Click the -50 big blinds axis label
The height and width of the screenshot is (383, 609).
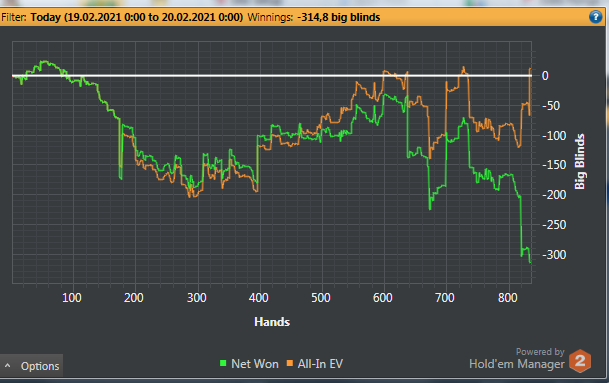[x=551, y=106]
